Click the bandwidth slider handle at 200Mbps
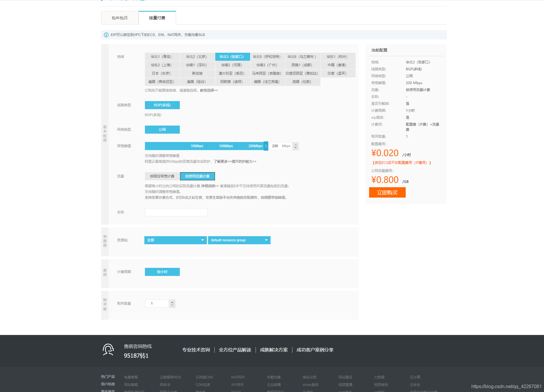544x392 pixels. pyautogui.click(x=266, y=146)
